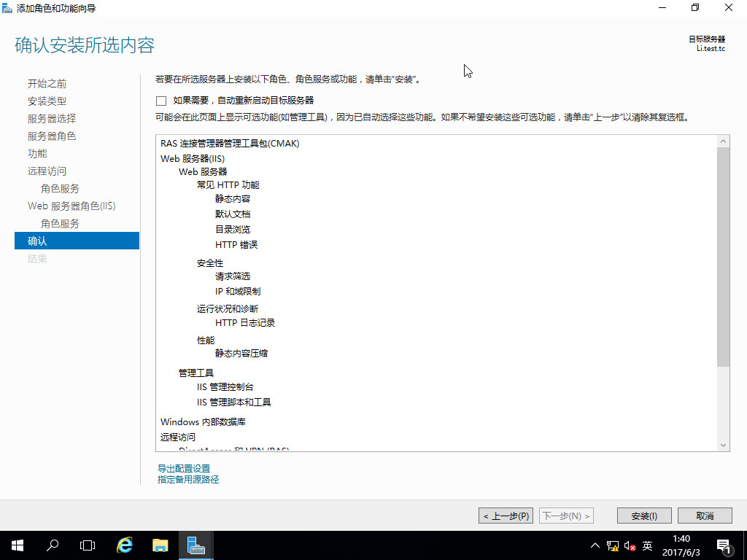Enable auto-restart target server checkbox
This screenshot has height=560, width=747.
click(161, 101)
